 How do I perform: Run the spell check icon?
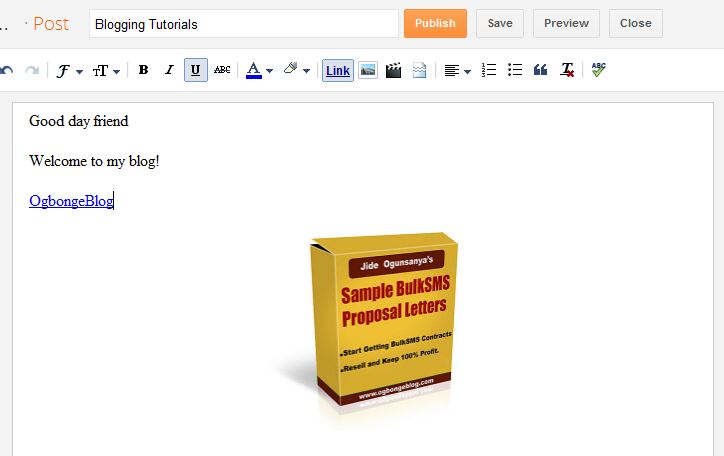(598, 70)
